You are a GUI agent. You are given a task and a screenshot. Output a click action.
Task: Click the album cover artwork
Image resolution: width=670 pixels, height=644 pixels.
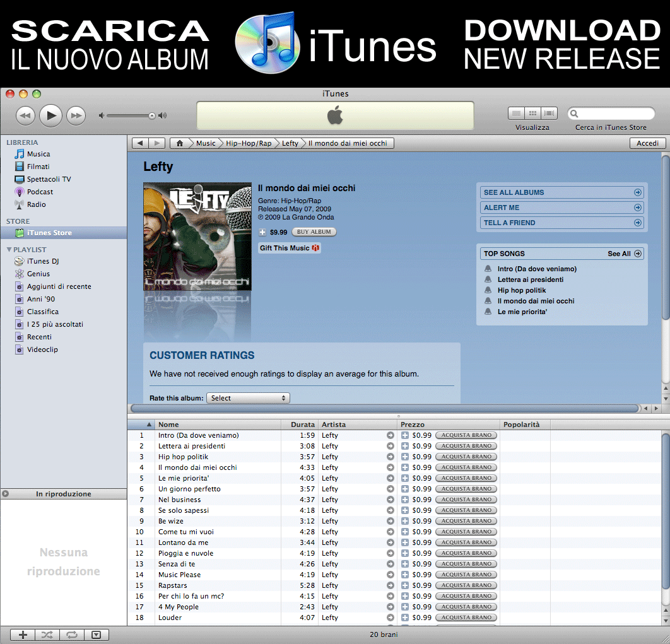point(197,237)
